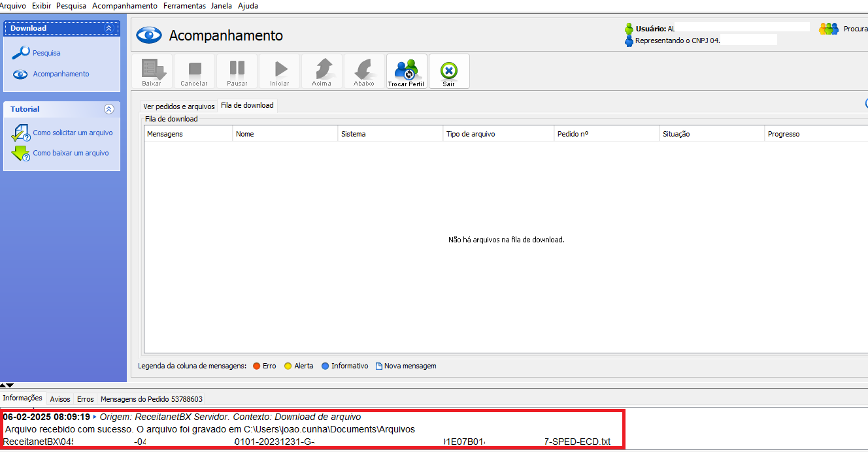Select the Erros tab in bottom panel
Screen dimensions: 868x452
pyautogui.click(x=86, y=398)
